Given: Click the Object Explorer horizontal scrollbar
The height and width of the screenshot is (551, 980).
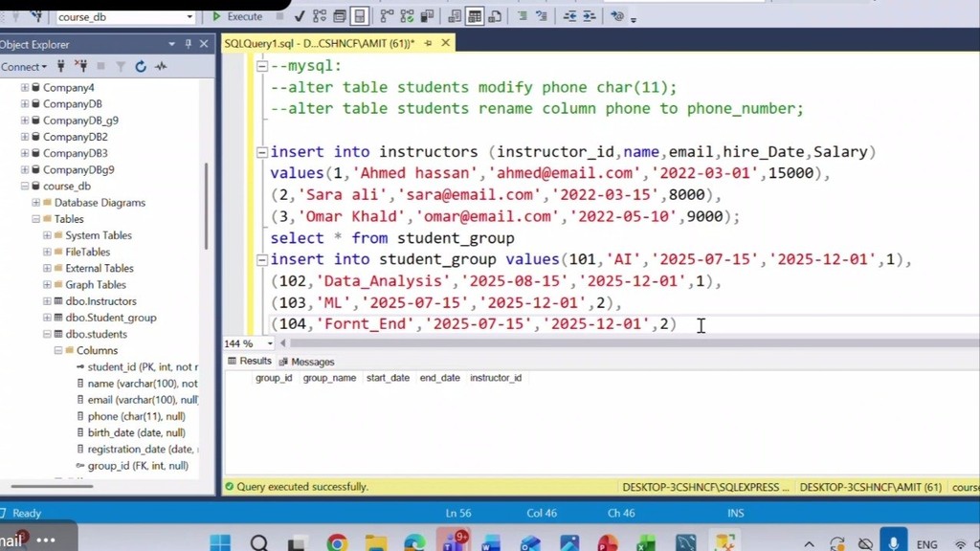Looking at the screenshot, I should pyautogui.click(x=53, y=485).
